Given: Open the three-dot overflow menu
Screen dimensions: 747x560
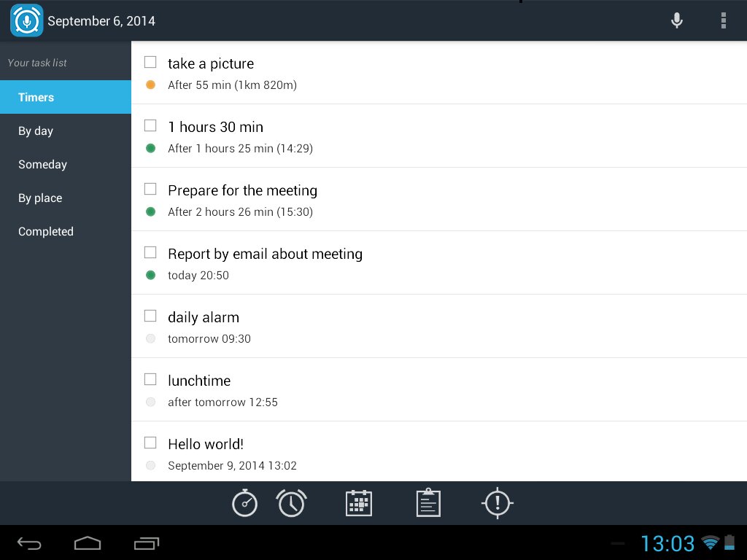Looking at the screenshot, I should click(x=723, y=20).
